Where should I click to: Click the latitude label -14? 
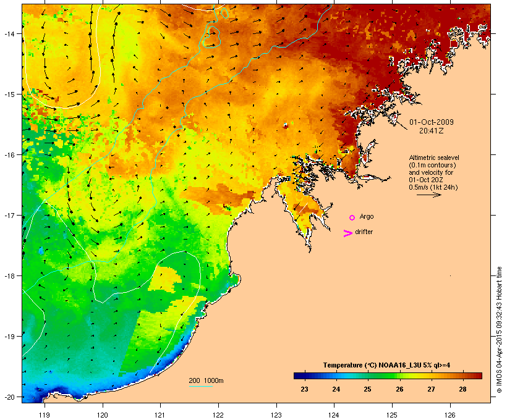click(x=9, y=33)
